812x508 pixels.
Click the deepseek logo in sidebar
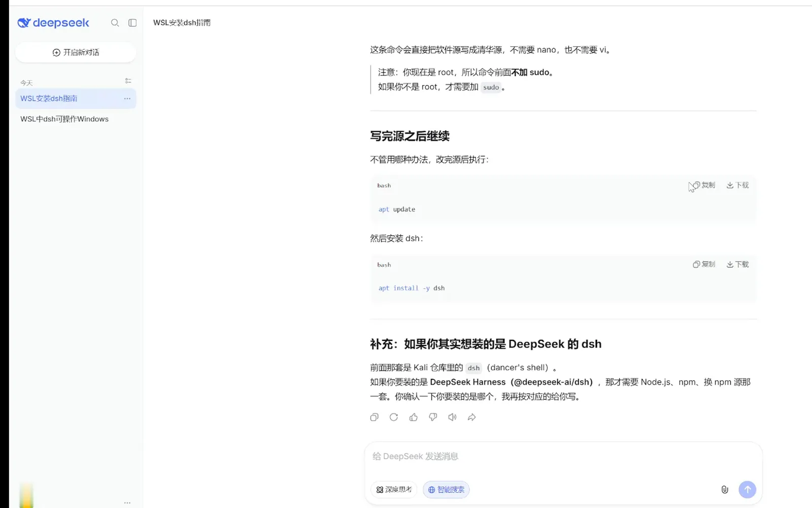[53, 23]
